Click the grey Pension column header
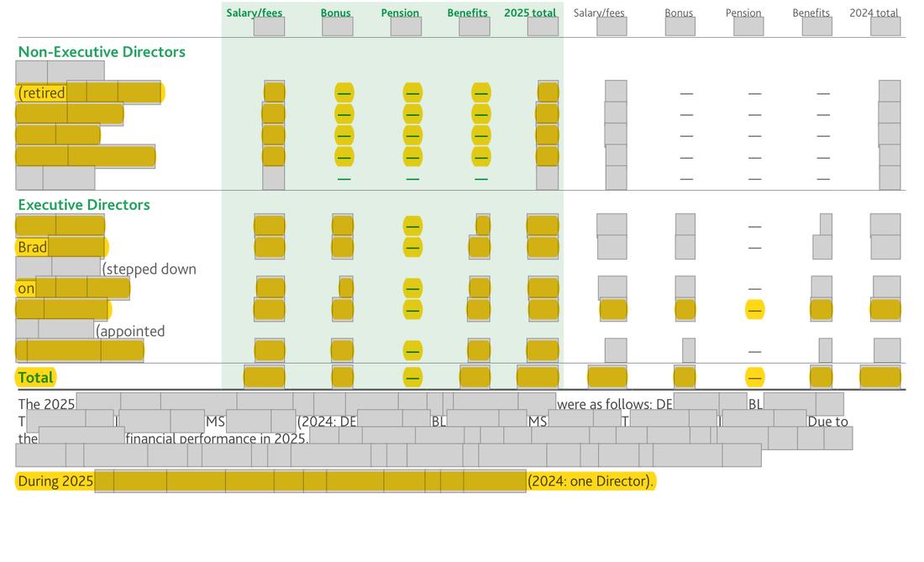This screenshot has width=924, height=562. [743, 13]
